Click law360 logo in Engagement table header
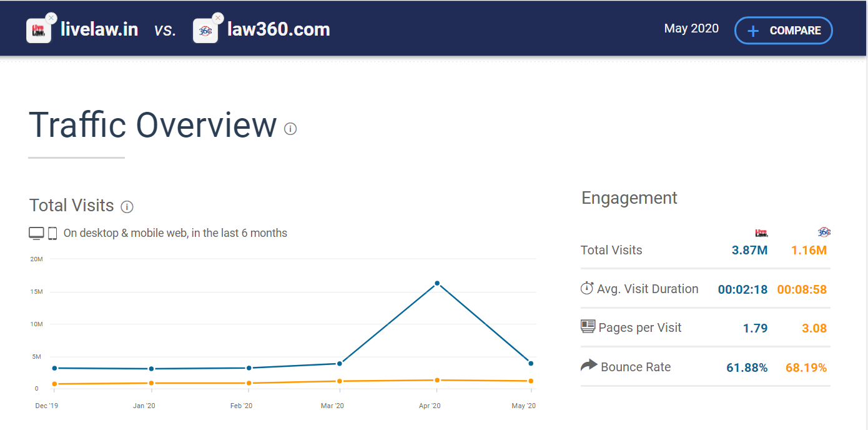 [824, 232]
